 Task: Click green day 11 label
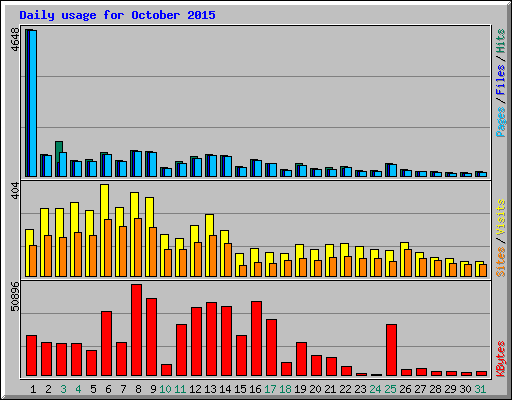point(180,389)
